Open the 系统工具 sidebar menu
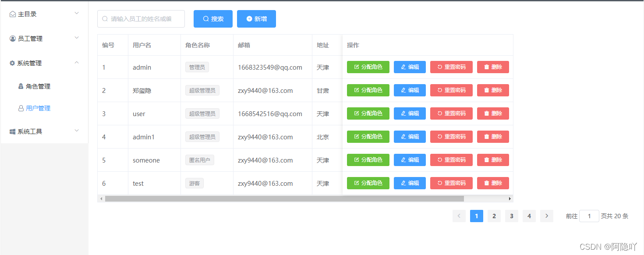The height and width of the screenshot is (255, 644). tap(44, 131)
